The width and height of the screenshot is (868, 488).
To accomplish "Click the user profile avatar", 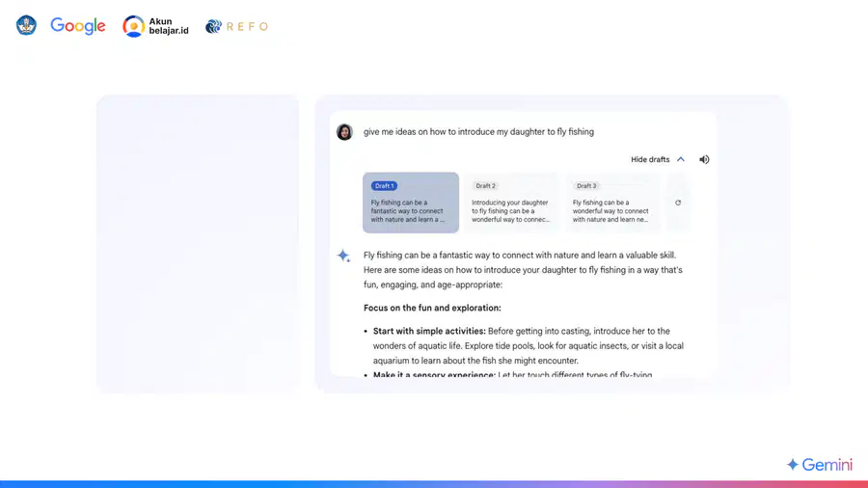I will click(344, 132).
